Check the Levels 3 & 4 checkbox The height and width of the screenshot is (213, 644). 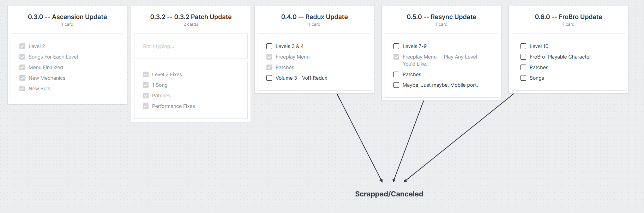click(269, 46)
